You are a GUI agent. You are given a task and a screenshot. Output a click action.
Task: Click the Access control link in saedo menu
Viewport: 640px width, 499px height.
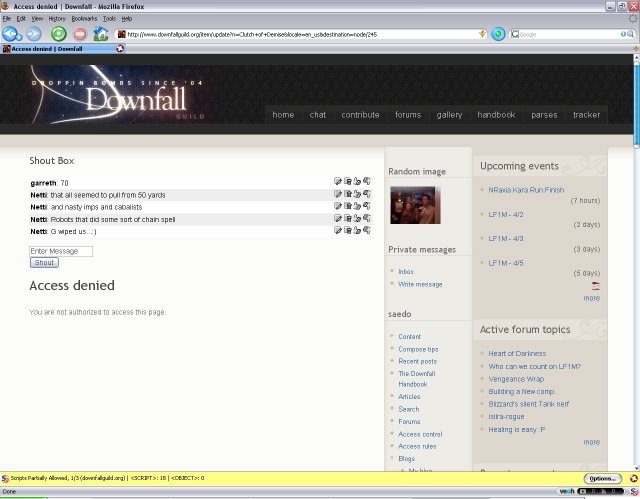420,434
